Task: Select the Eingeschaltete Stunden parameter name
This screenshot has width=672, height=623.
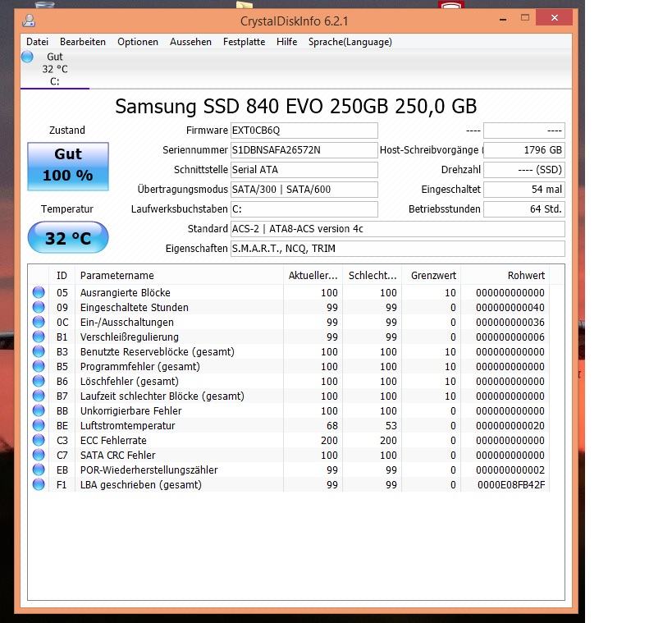Action: [134, 308]
